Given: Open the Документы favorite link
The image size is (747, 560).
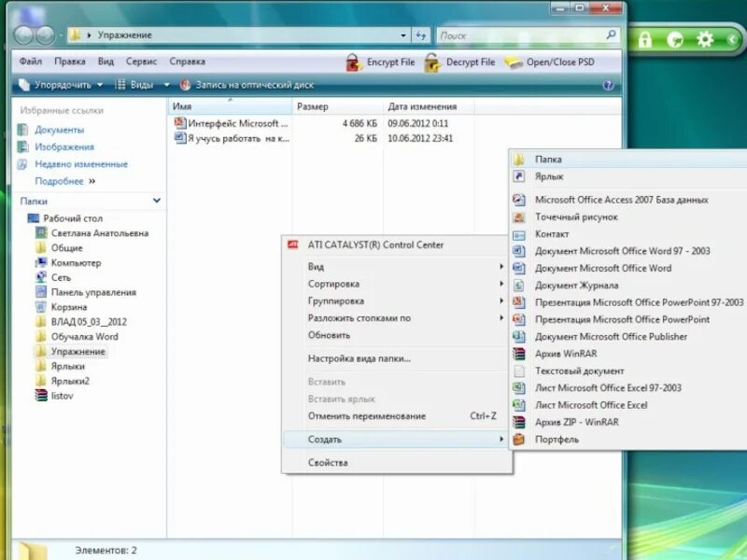Looking at the screenshot, I should point(59,130).
